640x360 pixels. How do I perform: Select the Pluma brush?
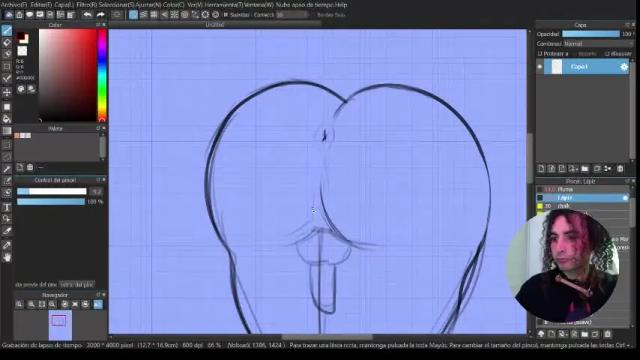pyautogui.click(x=583, y=189)
